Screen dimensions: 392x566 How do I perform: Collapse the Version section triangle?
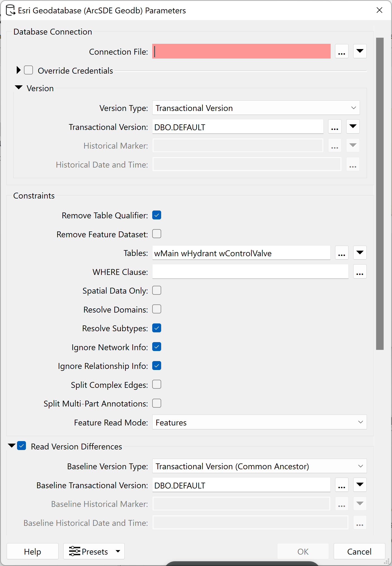tap(19, 88)
